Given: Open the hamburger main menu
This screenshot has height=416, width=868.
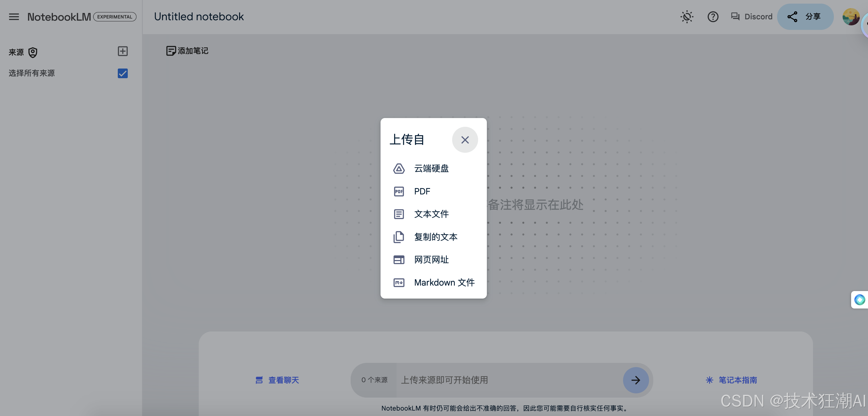Looking at the screenshot, I should click(x=14, y=17).
